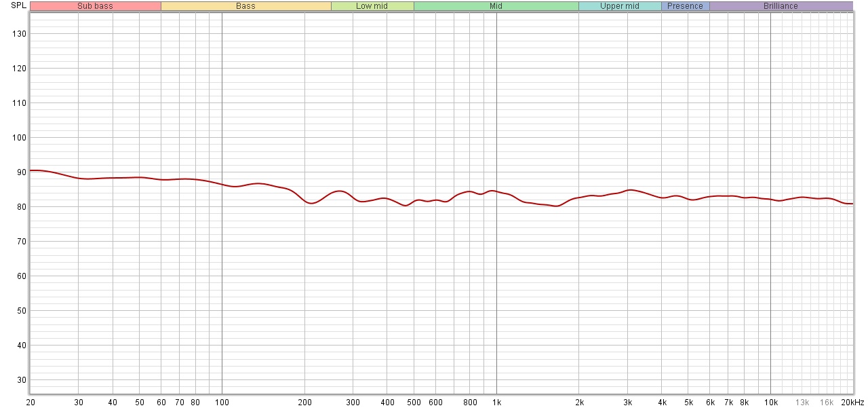Click the 100 value on SPL axis
The image size is (868, 410).
click(20, 138)
